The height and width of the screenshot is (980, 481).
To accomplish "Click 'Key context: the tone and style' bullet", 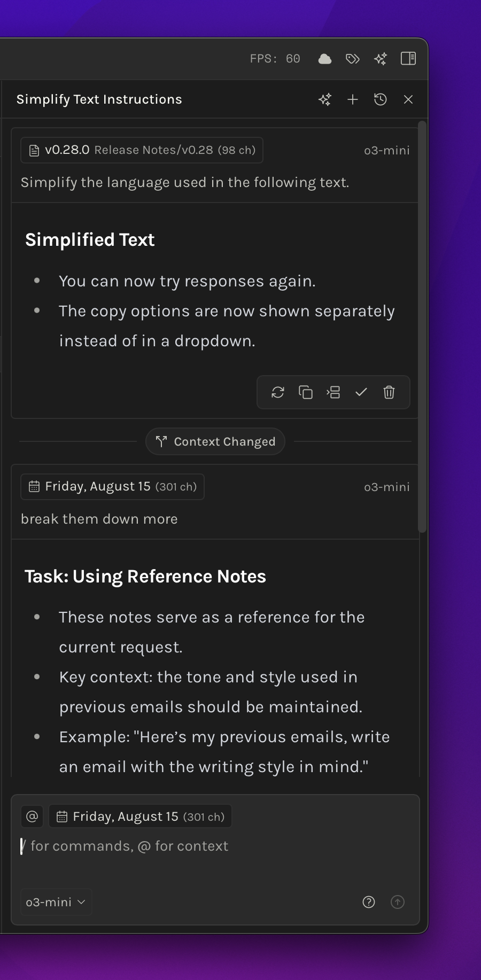I will [x=211, y=692].
